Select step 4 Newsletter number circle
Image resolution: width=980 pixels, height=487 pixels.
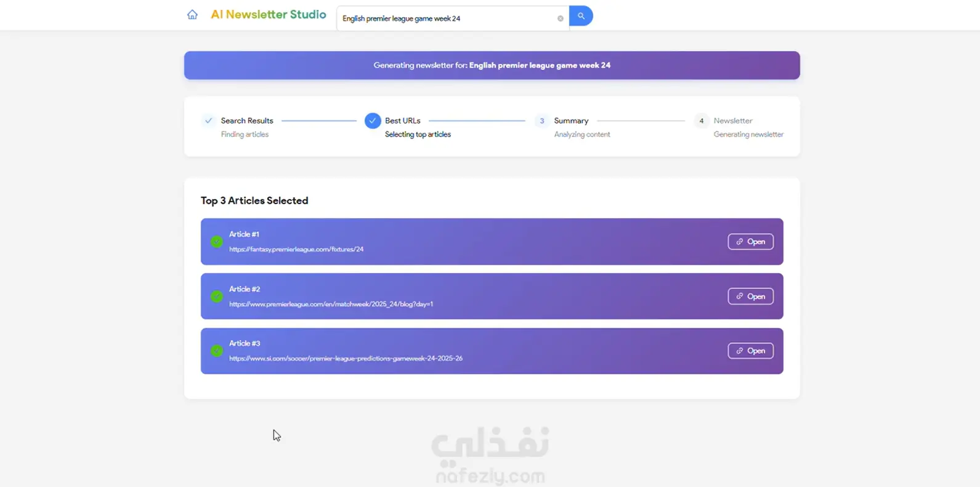click(x=701, y=121)
